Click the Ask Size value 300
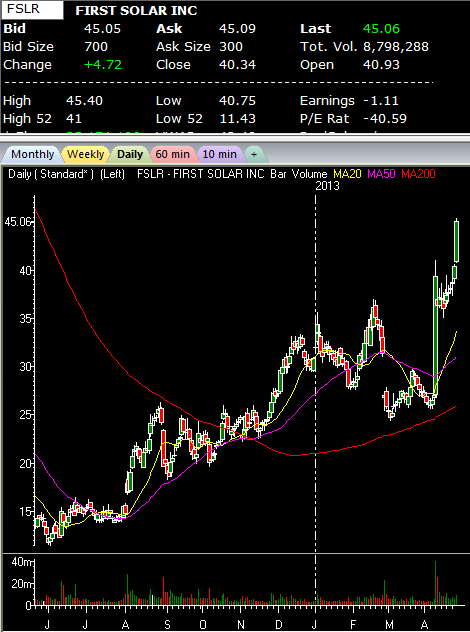Image resolution: width=470 pixels, height=632 pixels. coord(231,47)
